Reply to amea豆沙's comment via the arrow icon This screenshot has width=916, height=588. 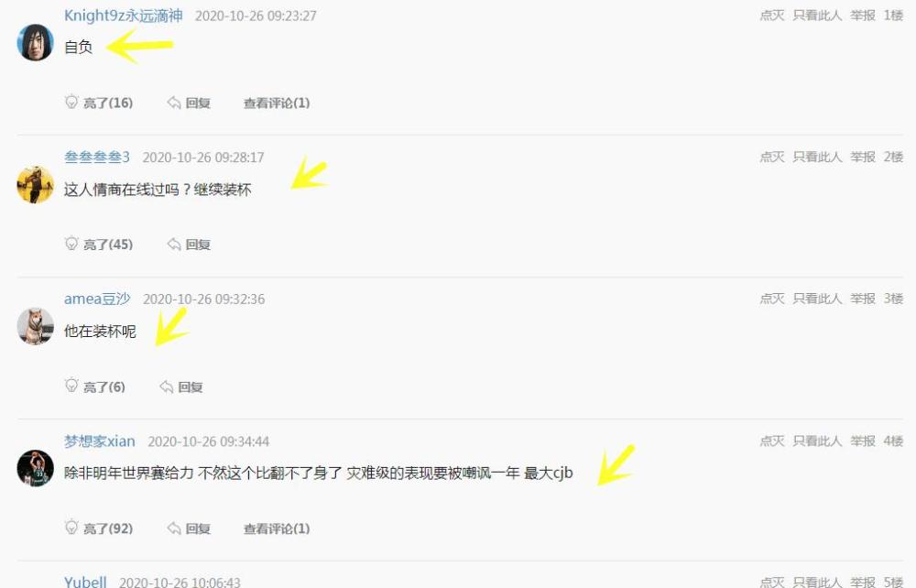(166, 387)
